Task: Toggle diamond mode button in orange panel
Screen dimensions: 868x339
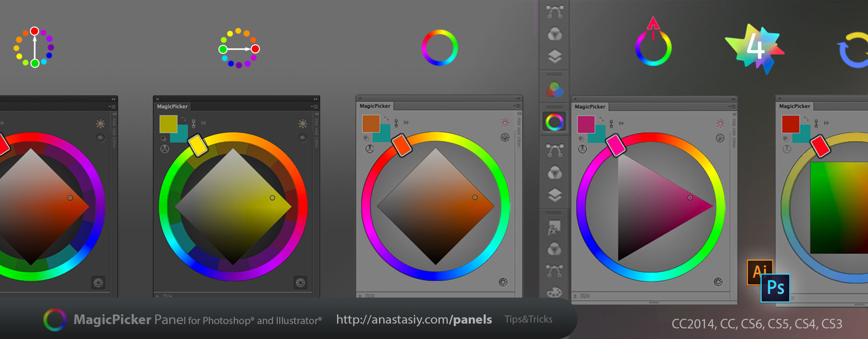Action: pos(505,138)
